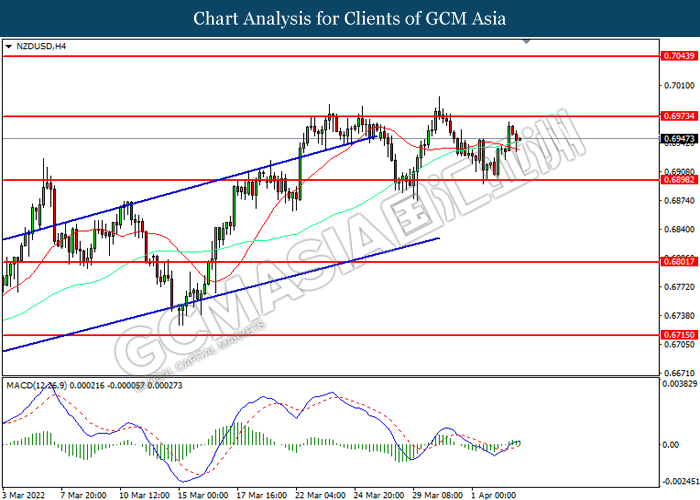700x500 pixels.
Task: Click the 0.67050 axis price value
Action: 679,345
